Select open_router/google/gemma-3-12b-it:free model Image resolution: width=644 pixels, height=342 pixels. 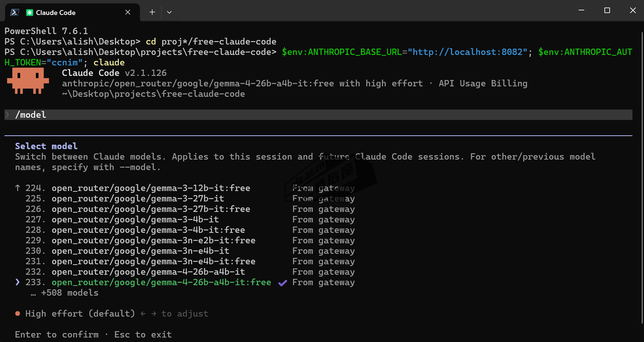[x=151, y=188]
